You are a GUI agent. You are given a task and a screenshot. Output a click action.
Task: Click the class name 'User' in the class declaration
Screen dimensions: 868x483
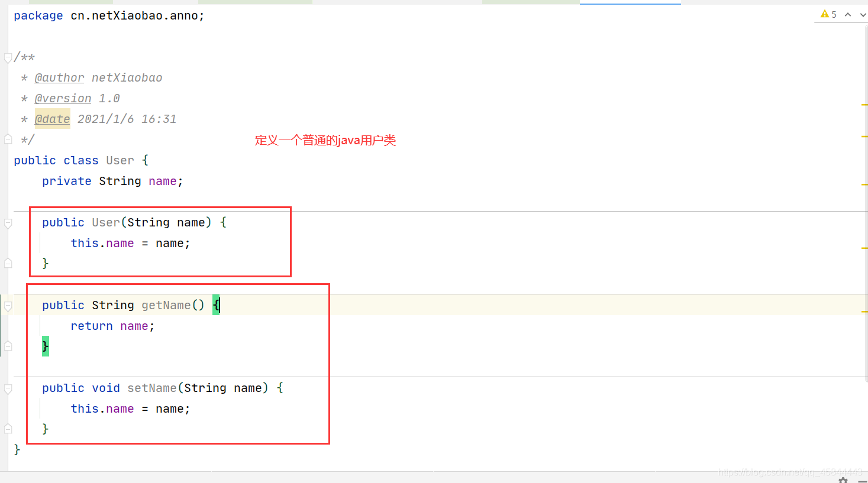[x=120, y=161]
